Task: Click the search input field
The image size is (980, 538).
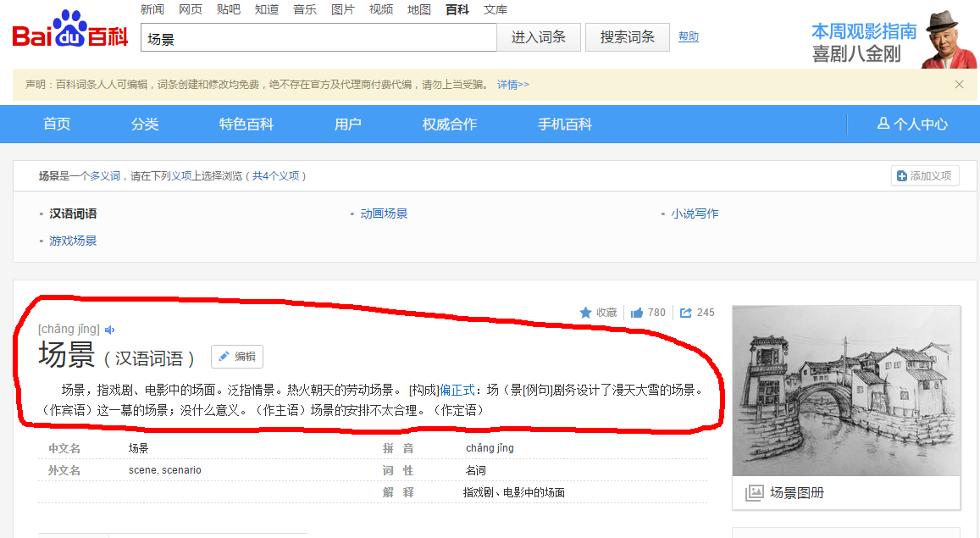Action: click(318, 38)
